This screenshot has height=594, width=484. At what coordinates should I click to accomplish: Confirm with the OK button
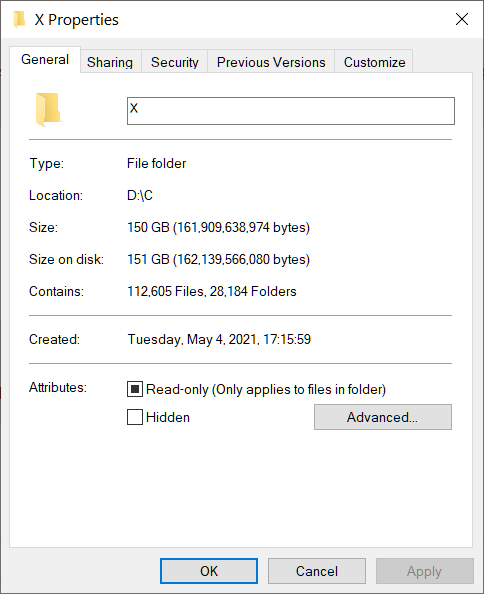(x=209, y=571)
